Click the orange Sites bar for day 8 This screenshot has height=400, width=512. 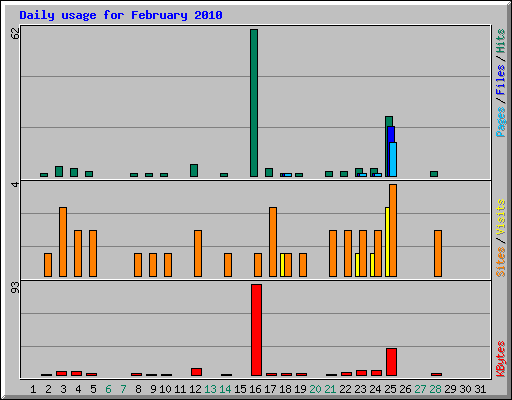(x=138, y=265)
